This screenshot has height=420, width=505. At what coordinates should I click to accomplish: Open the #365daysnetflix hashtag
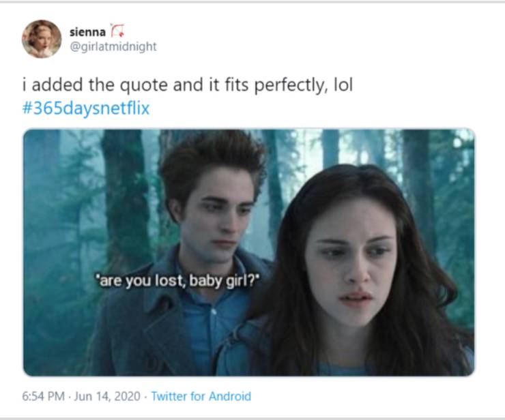pos(86,108)
